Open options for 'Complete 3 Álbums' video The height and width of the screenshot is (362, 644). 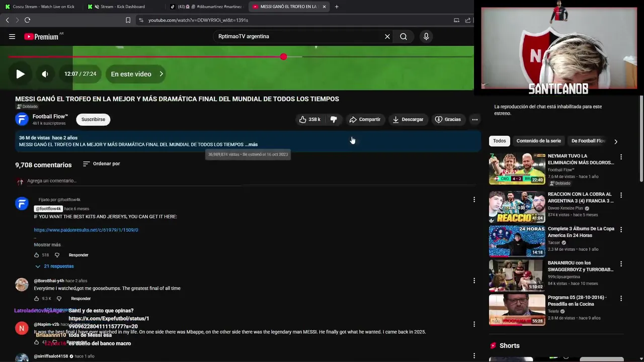coord(621,229)
